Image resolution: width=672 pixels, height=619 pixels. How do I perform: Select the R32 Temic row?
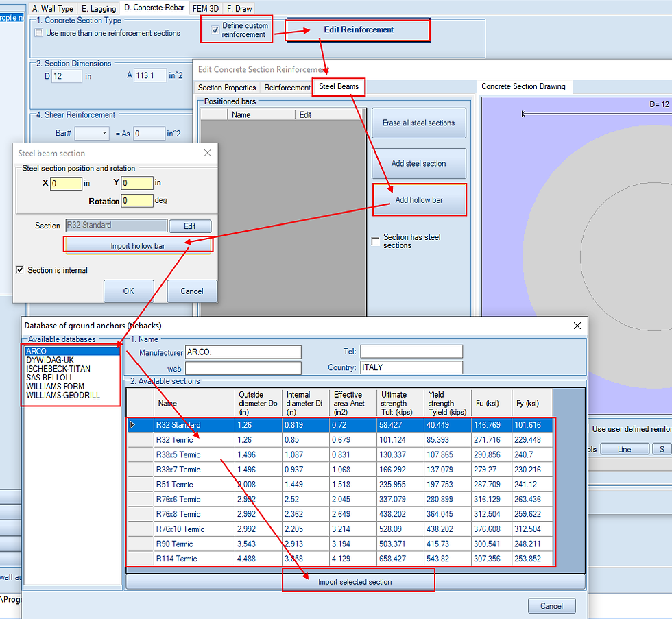(340, 440)
